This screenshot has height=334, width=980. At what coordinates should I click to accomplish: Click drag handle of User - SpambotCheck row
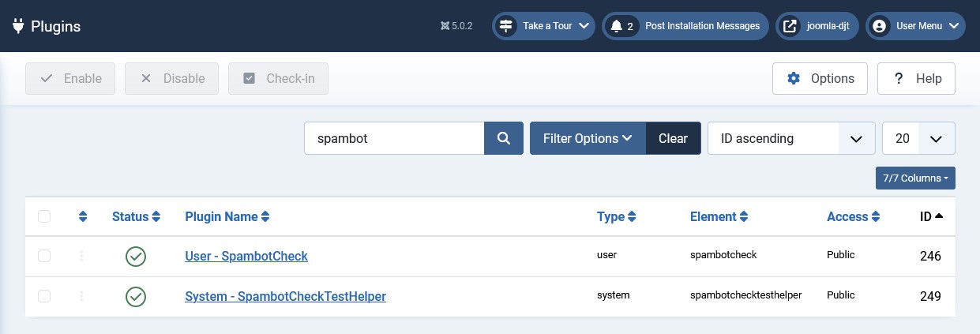point(82,256)
